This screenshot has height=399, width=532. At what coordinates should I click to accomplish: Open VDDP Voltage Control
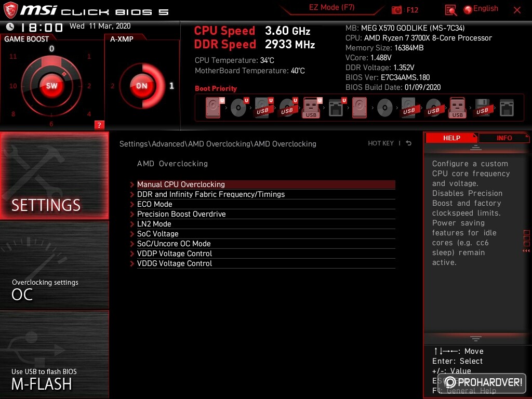(266, 253)
